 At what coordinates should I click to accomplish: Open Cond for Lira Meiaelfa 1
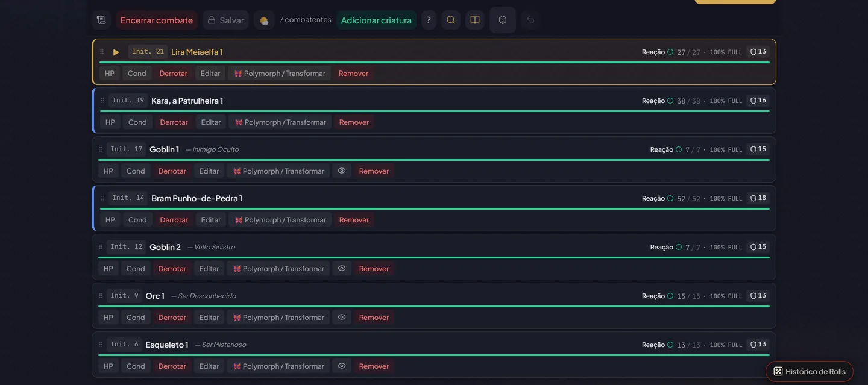(x=137, y=73)
